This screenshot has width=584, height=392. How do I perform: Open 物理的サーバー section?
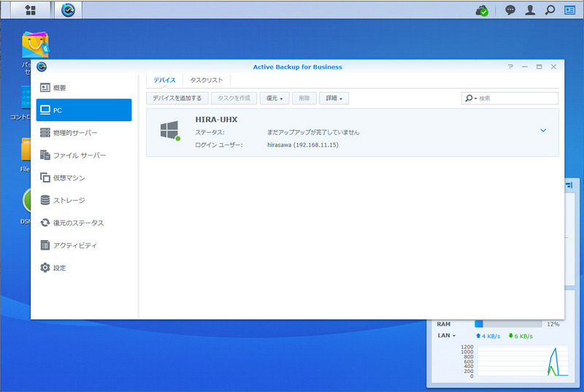pyautogui.click(x=84, y=133)
